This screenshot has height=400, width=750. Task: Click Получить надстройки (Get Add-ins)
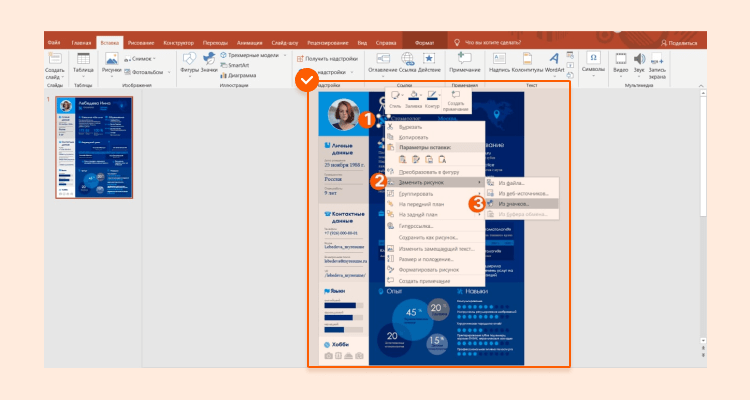click(327, 58)
